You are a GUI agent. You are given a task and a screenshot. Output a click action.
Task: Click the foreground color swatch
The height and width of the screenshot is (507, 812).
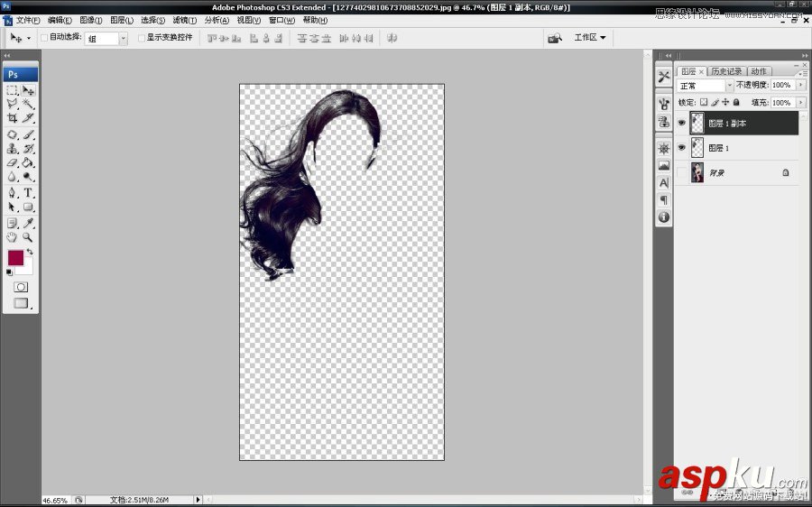point(16,258)
